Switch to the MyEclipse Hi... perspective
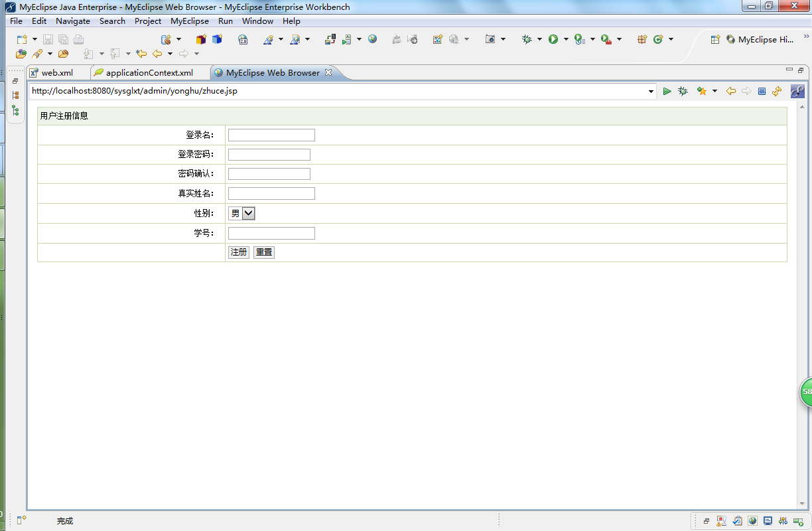 tap(760, 40)
